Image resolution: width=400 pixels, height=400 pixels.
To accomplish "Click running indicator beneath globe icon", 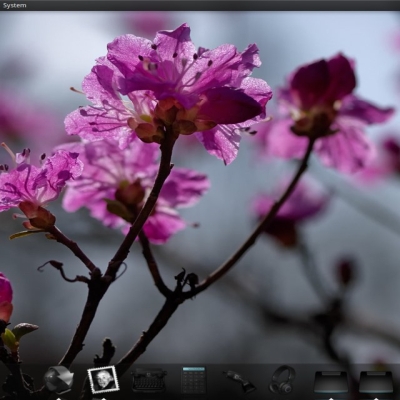I will 59,398.
